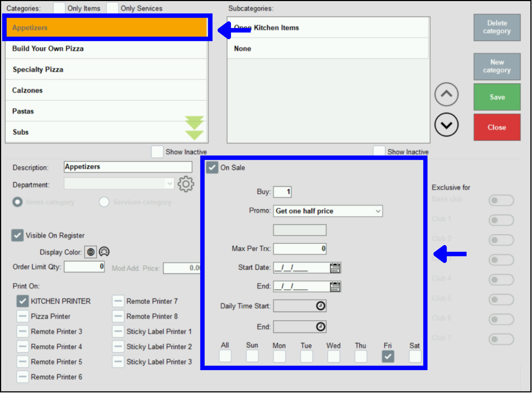Image resolution: width=532 pixels, height=393 pixels.
Task: Select Build Your Own Pizza category
Action: point(106,48)
